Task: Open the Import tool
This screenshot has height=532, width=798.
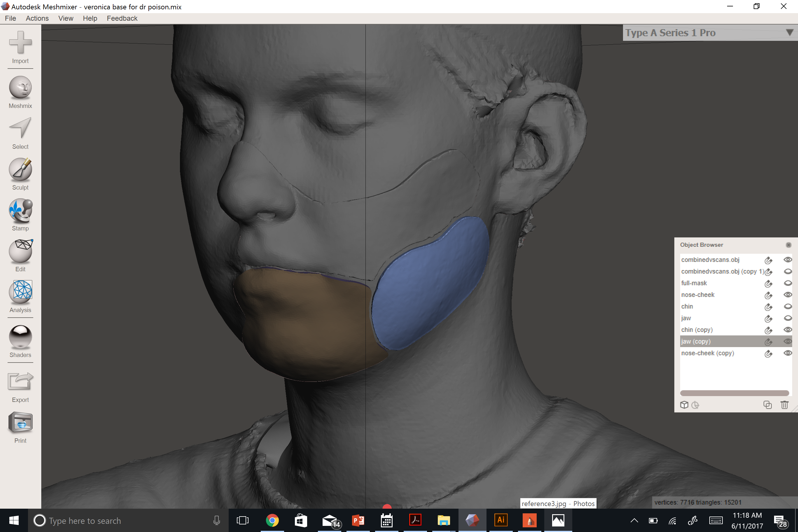Action: tap(20, 47)
